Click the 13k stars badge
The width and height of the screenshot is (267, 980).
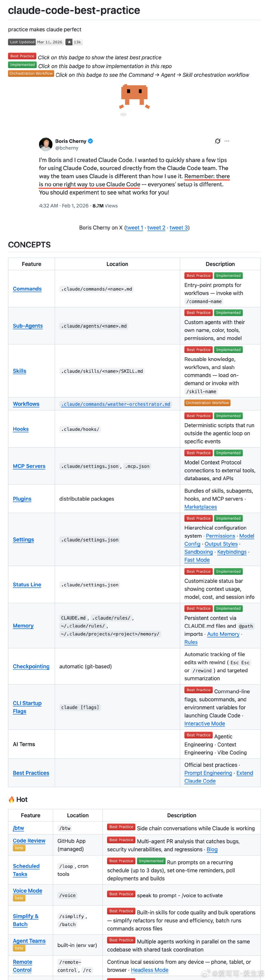[x=74, y=42]
